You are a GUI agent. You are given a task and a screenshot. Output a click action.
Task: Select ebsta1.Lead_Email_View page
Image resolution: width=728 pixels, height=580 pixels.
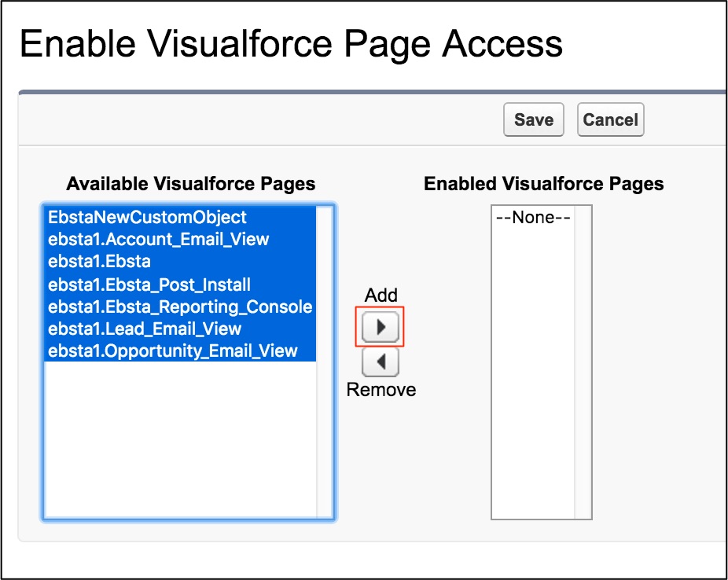tap(145, 329)
